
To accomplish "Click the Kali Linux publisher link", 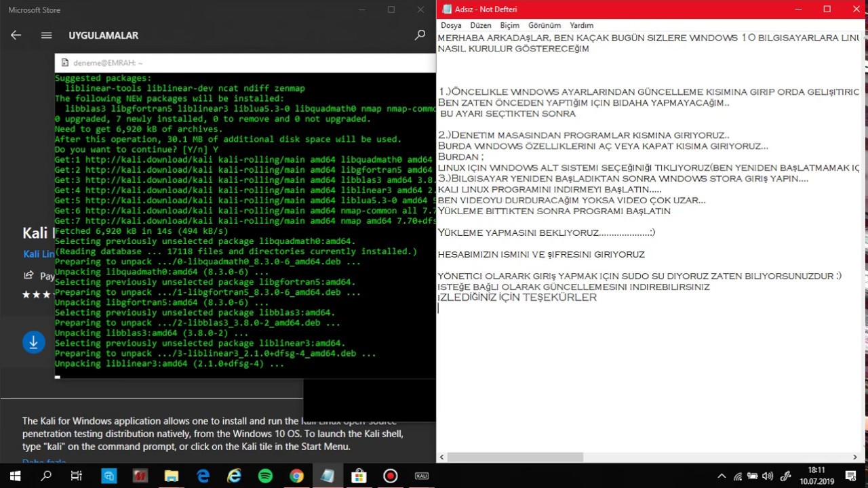I will tap(39, 254).
